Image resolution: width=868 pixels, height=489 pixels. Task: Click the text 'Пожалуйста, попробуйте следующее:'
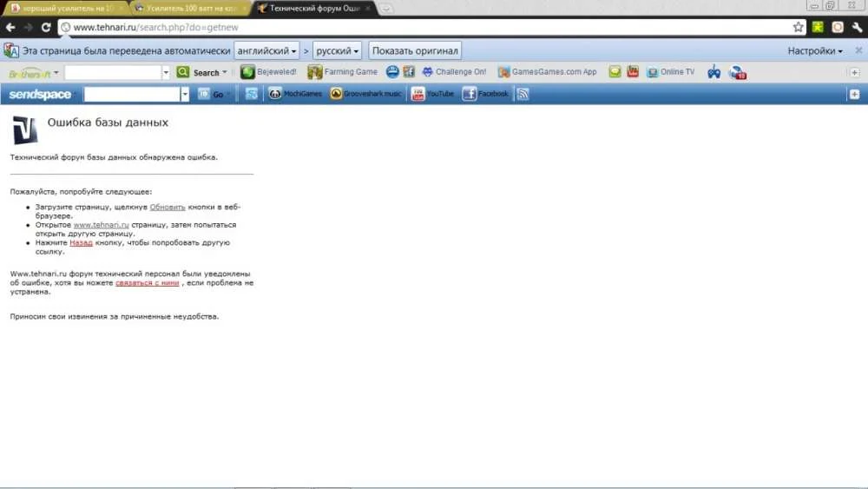pyautogui.click(x=81, y=192)
